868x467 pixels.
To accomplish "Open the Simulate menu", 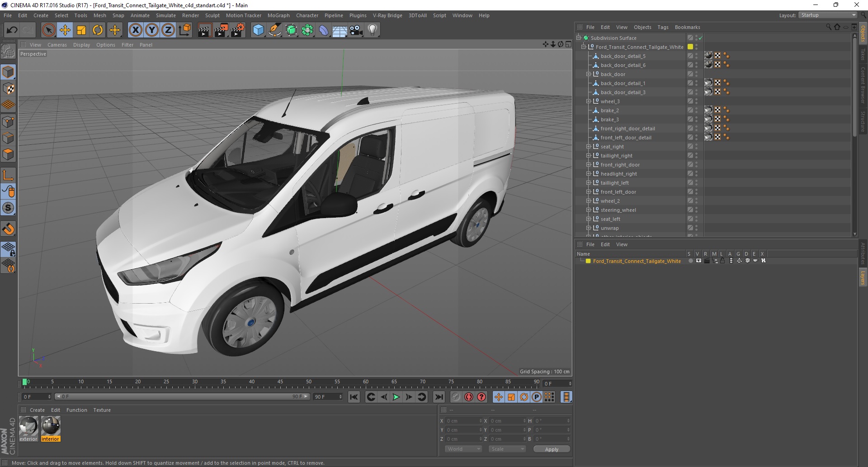I will tap(166, 15).
